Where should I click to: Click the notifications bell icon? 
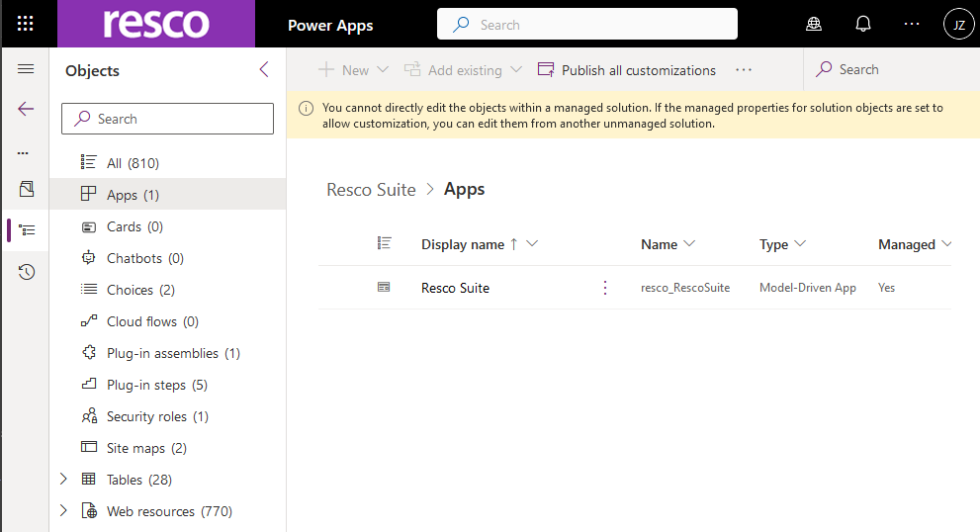(x=863, y=25)
